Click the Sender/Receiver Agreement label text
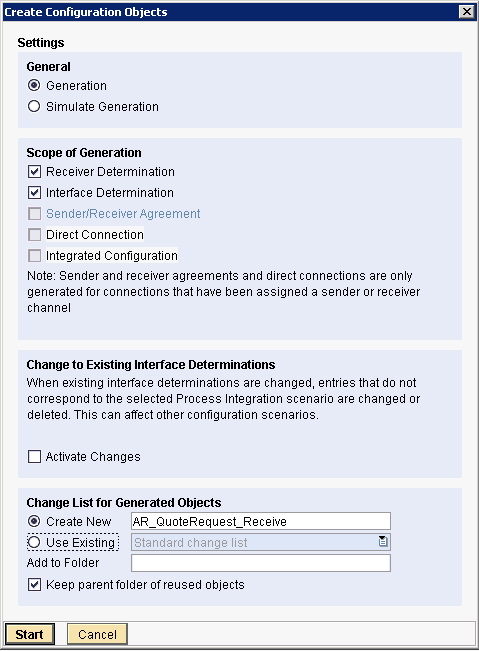This screenshot has height=651, width=479. 123,213
